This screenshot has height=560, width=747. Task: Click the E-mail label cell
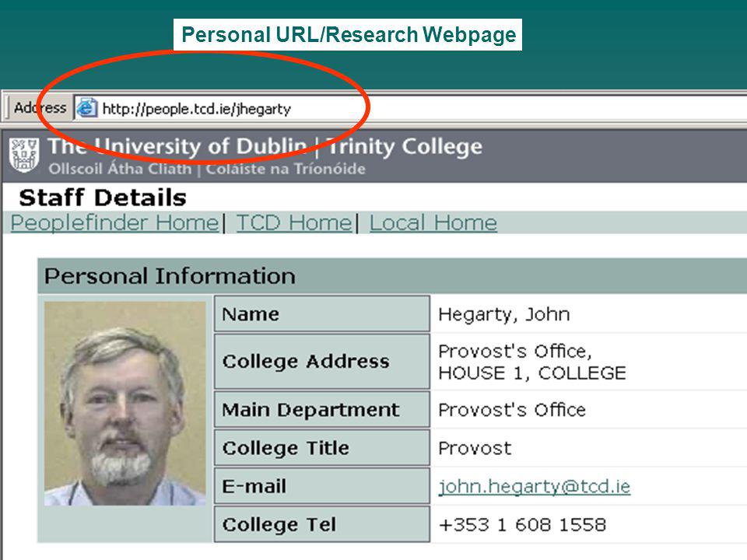tap(322, 486)
